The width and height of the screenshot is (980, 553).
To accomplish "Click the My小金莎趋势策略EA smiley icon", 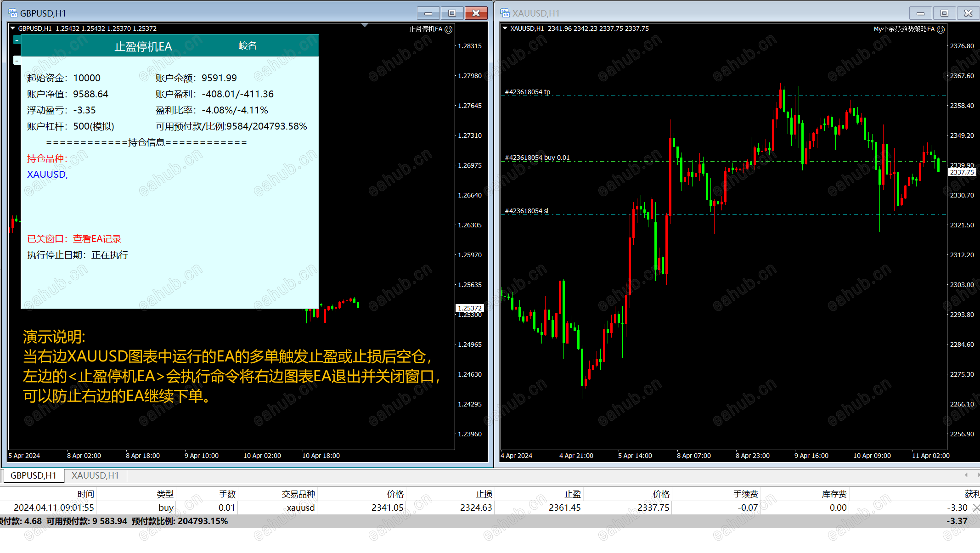I will coord(941,29).
